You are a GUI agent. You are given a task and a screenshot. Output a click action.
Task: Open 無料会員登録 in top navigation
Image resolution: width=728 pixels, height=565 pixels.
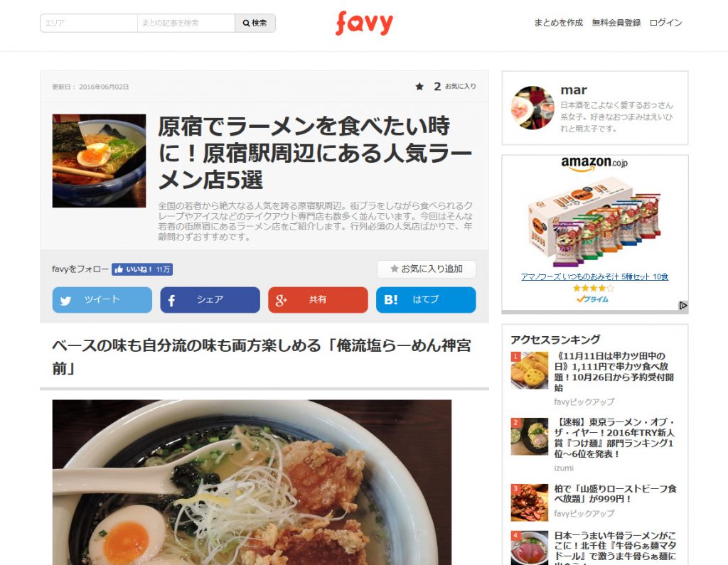click(x=616, y=22)
